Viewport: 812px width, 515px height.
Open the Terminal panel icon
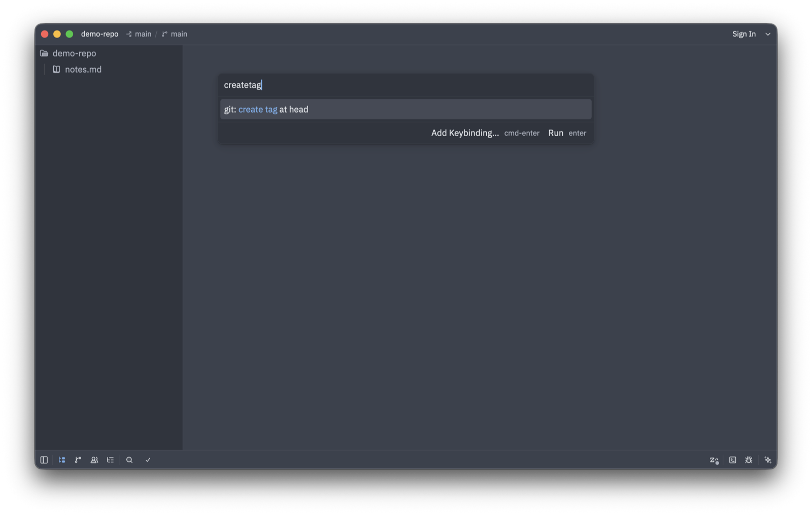[x=733, y=460]
